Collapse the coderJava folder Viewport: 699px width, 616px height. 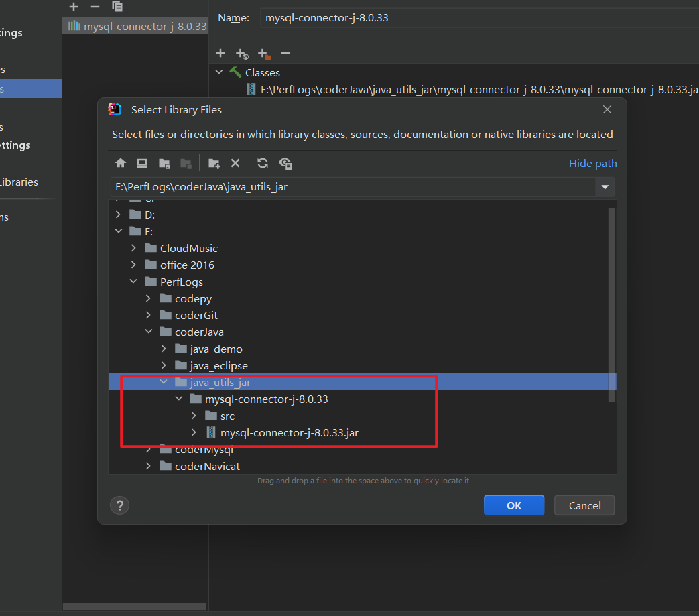pos(149,332)
